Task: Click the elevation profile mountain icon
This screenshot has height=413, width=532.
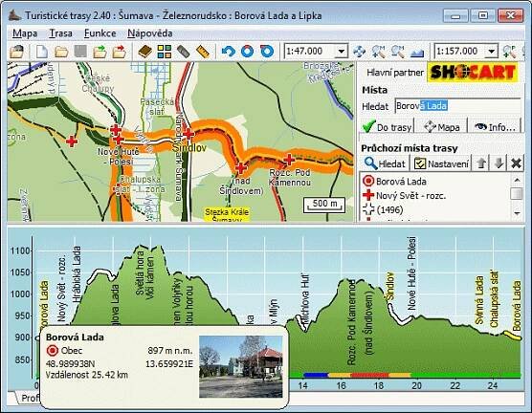Action: (x=417, y=52)
